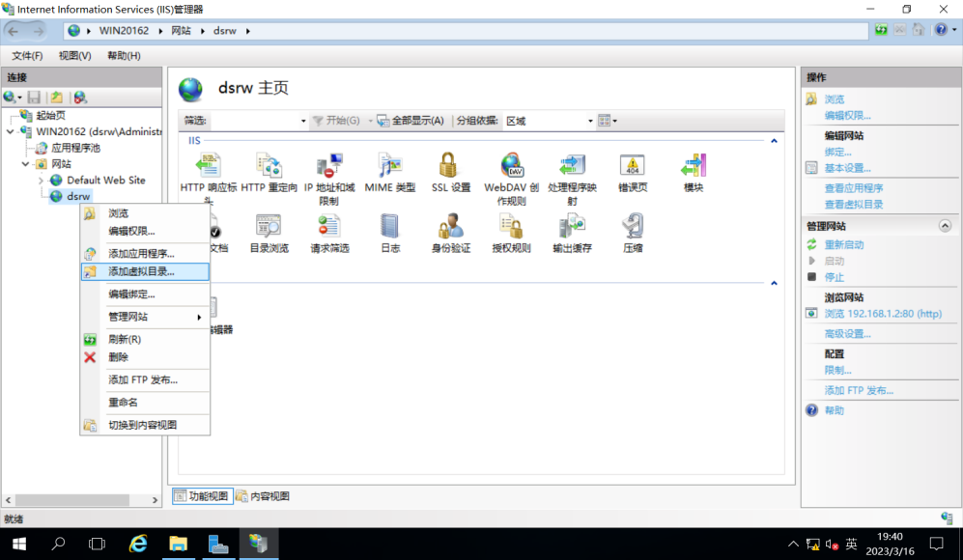
Task: Click the help icon in address bar
Action: point(941,30)
